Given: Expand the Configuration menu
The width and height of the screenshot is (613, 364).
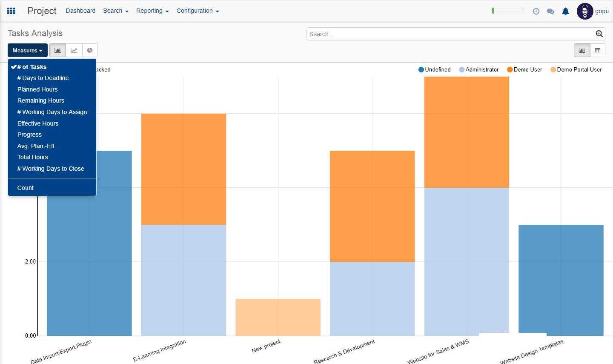Looking at the screenshot, I should click(198, 11).
